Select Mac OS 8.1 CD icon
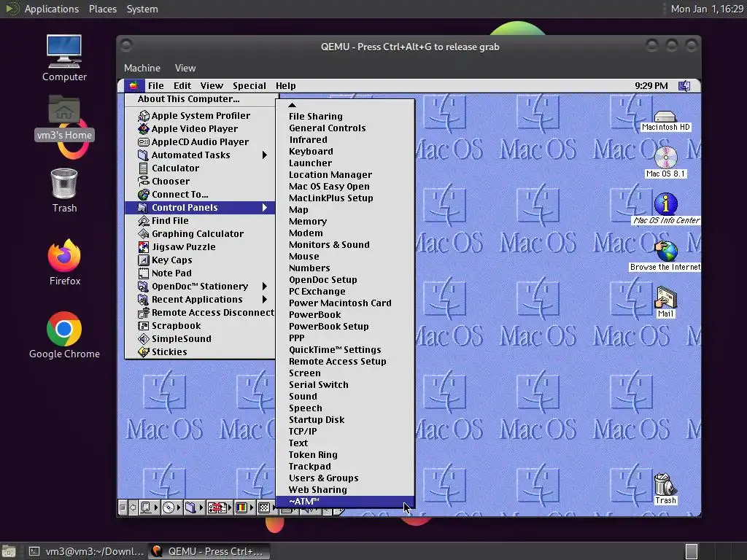Viewport: 747px width, 560px height. 665,162
